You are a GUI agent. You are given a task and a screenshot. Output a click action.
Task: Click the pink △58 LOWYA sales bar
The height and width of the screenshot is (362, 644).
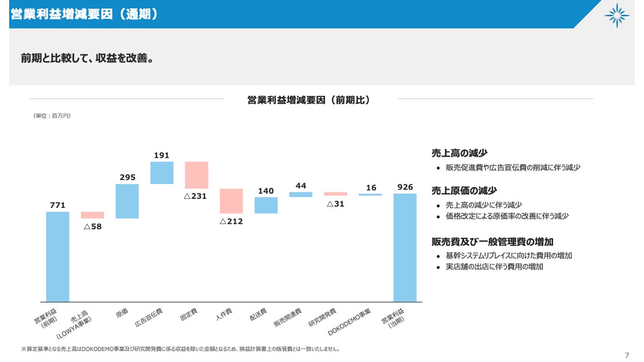click(92, 215)
